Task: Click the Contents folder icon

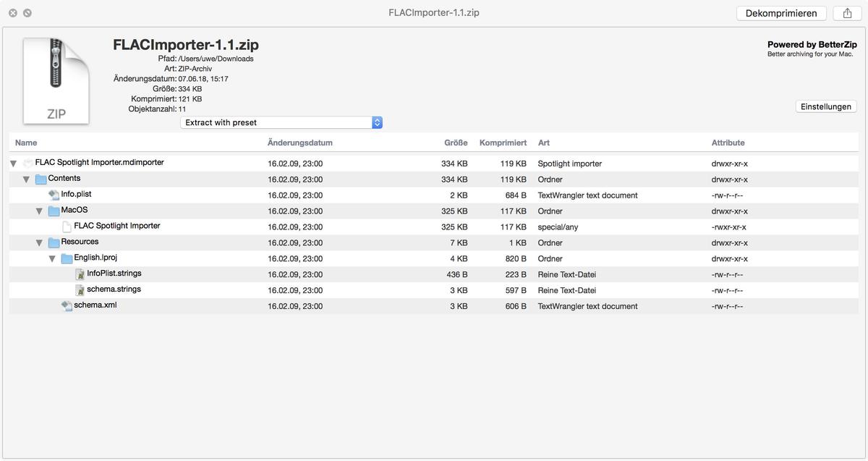Action: click(x=41, y=179)
